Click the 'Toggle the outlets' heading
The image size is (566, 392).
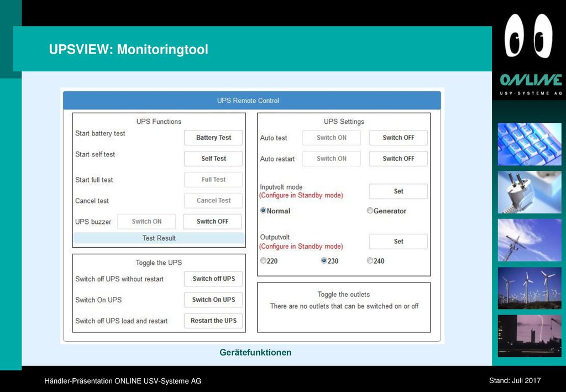coord(344,295)
